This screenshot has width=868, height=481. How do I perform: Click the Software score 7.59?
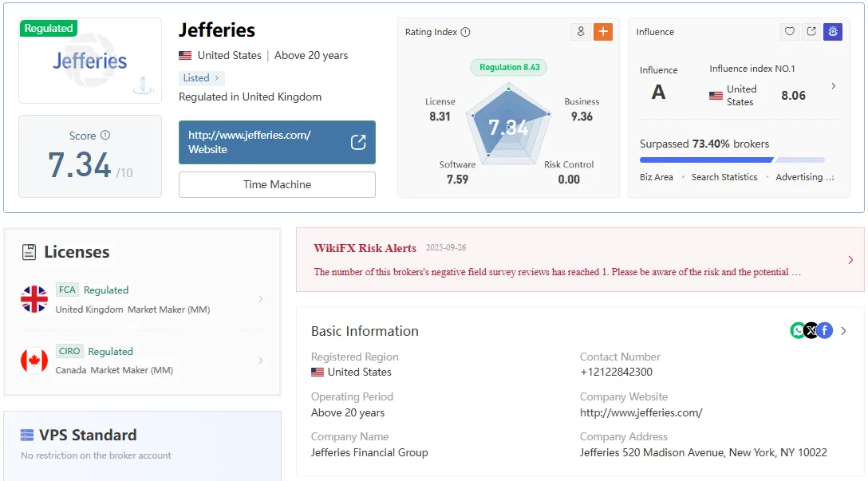click(457, 179)
